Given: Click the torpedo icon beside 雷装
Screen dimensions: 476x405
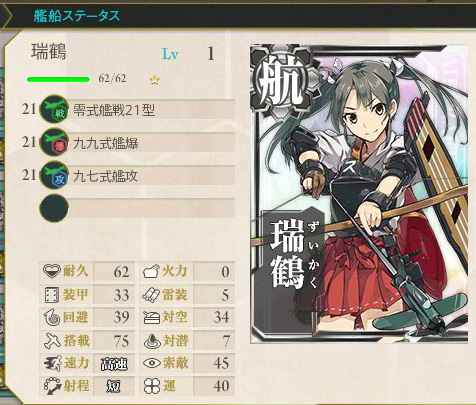Looking at the screenshot, I should [x=152, y=295].
